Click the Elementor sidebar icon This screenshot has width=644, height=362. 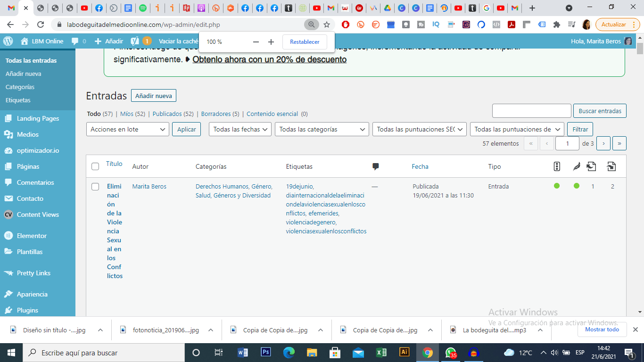pyautogui.click(x=8, y=236)
